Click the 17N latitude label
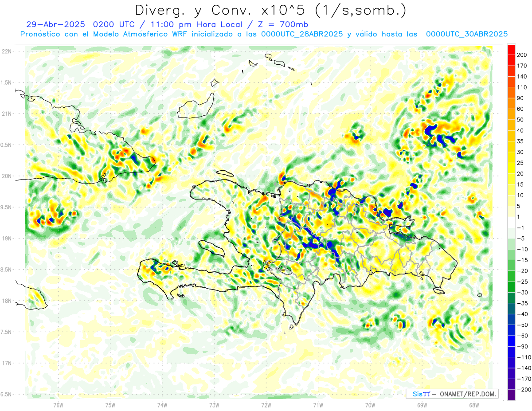 click(x=6, y=363)
